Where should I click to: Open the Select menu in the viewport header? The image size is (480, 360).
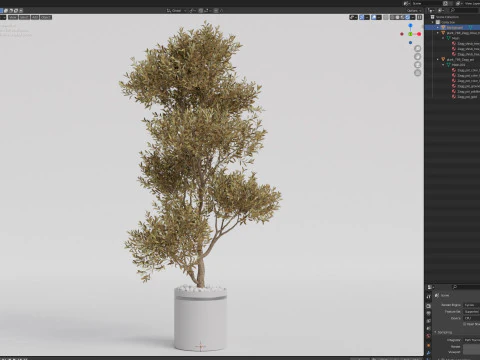24,17
